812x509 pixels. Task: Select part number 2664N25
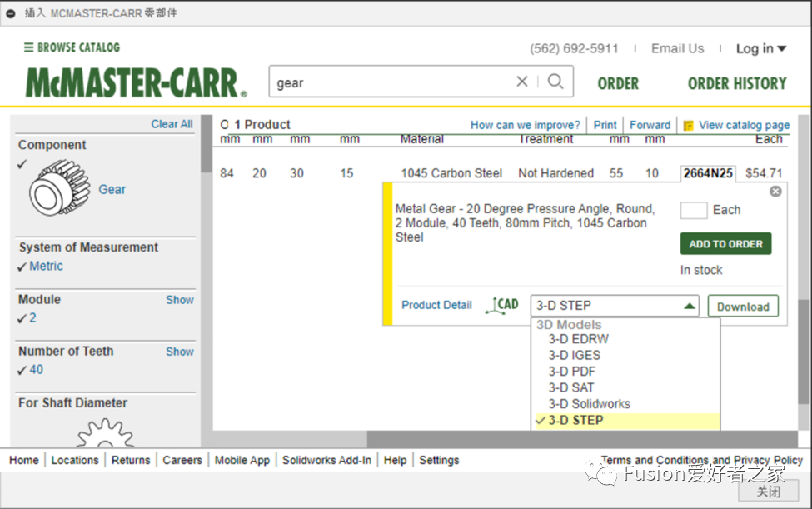708,173
